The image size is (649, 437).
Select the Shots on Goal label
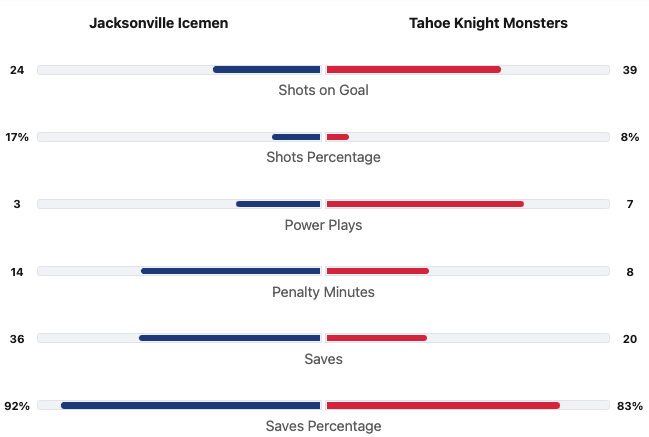click(323, 90)
